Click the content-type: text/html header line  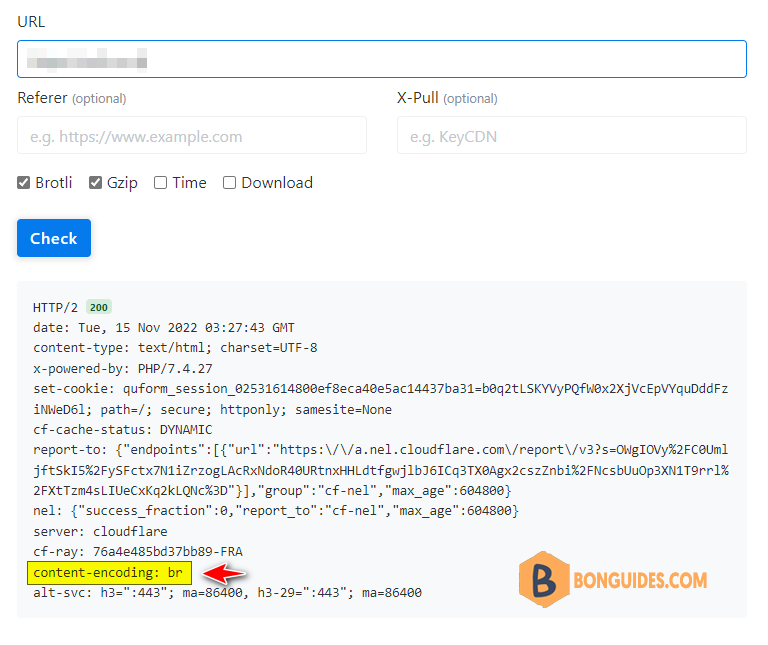[x=175, y=348]
